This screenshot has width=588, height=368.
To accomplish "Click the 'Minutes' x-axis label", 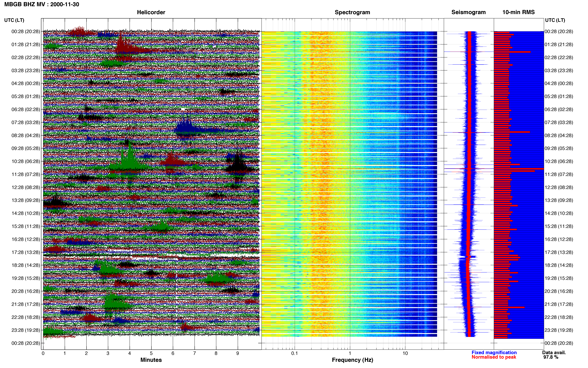I will pyautogui.click(x=151, y=360).
